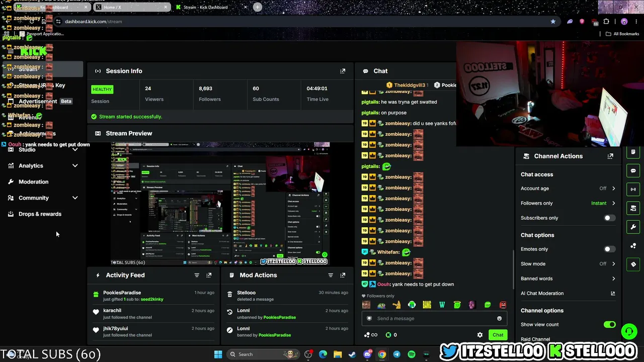Click the "karachil" follow entry
The width and height of the screenshot is (644, 362).
[x=154, y=314]
